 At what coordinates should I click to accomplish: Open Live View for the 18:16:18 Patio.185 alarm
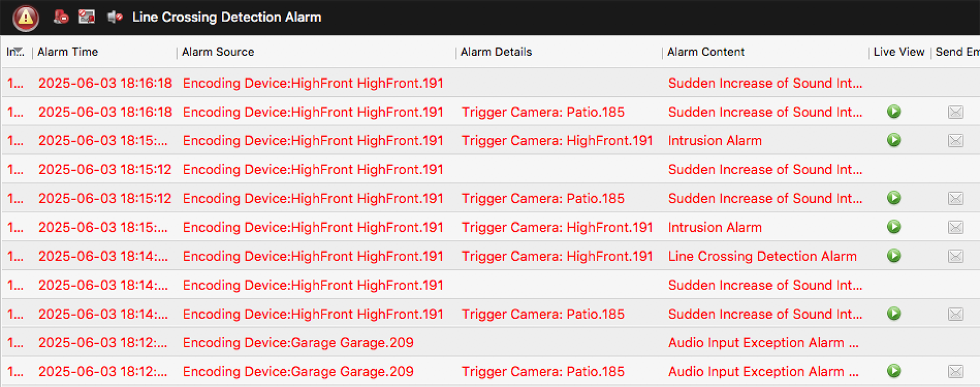pos(894,112)
